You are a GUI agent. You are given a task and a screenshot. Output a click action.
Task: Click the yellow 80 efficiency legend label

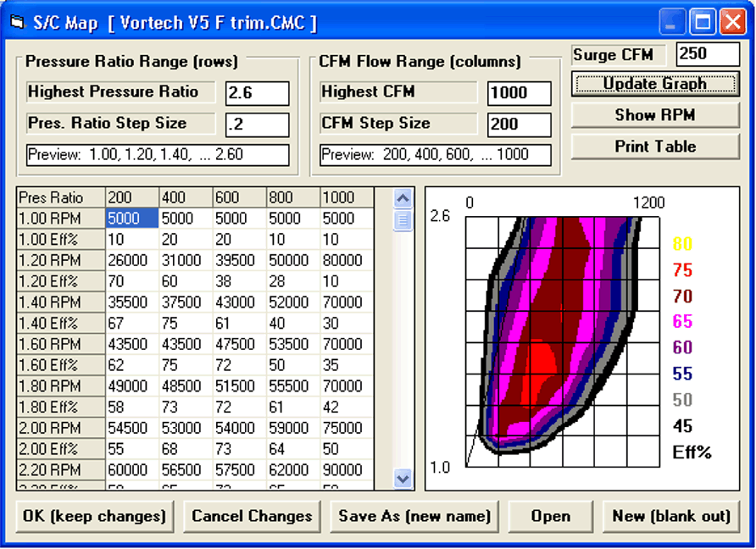pos(683,244)
